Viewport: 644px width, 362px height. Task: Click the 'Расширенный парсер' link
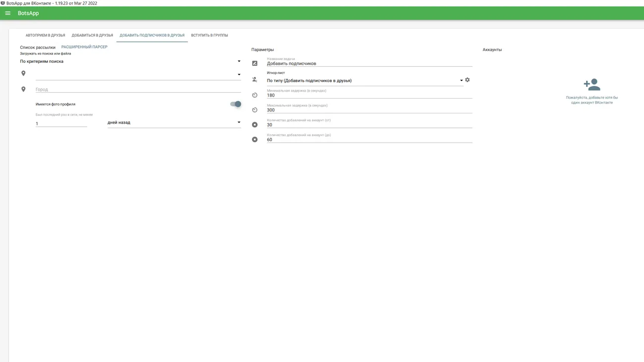click(84, 47)
